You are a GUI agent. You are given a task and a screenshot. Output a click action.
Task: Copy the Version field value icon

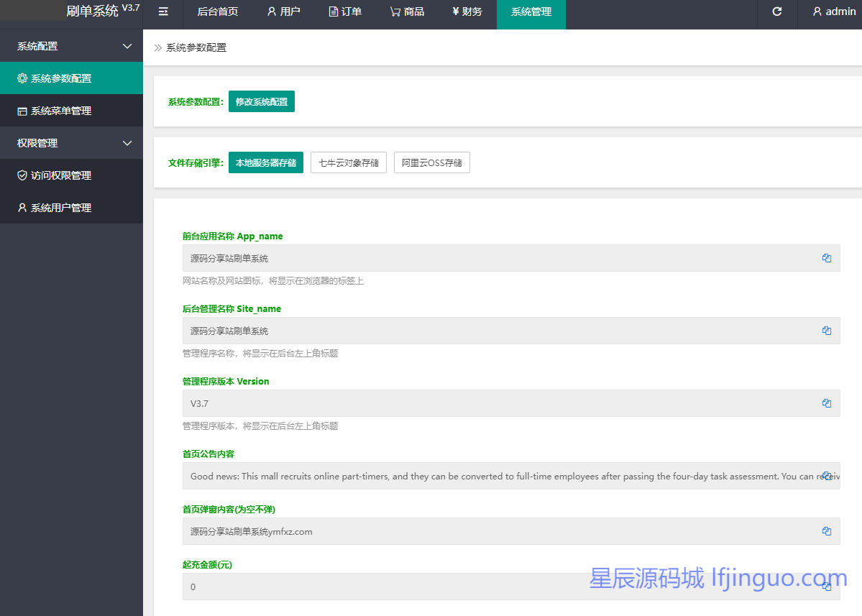pos(827,403)
